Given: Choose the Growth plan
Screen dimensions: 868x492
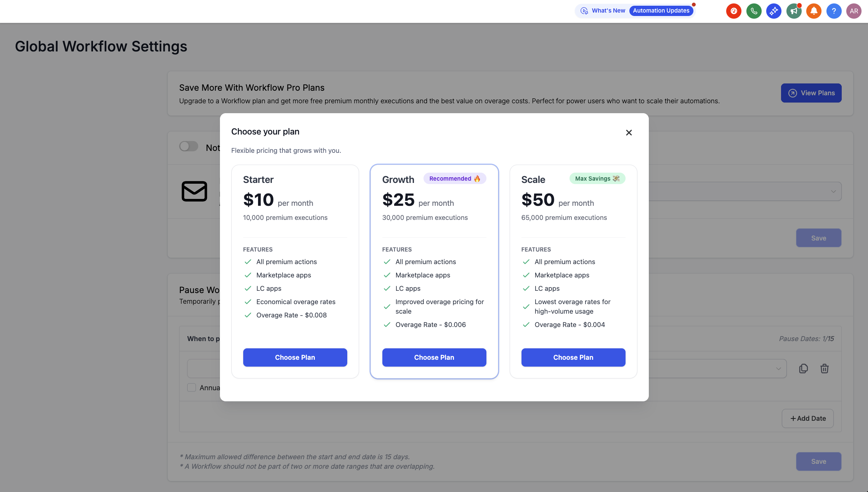Looking at the screenshot, I should [434, 357].
